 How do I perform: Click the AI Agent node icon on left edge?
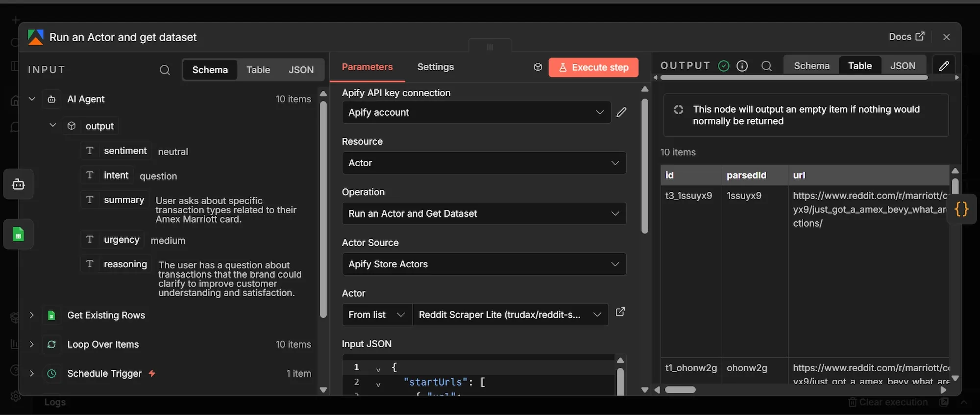click(19, 184)
